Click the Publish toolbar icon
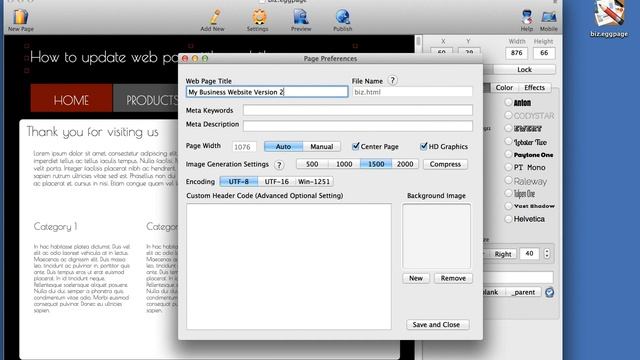The width and height of the screenshot is (640, 360). pos(342,17)
